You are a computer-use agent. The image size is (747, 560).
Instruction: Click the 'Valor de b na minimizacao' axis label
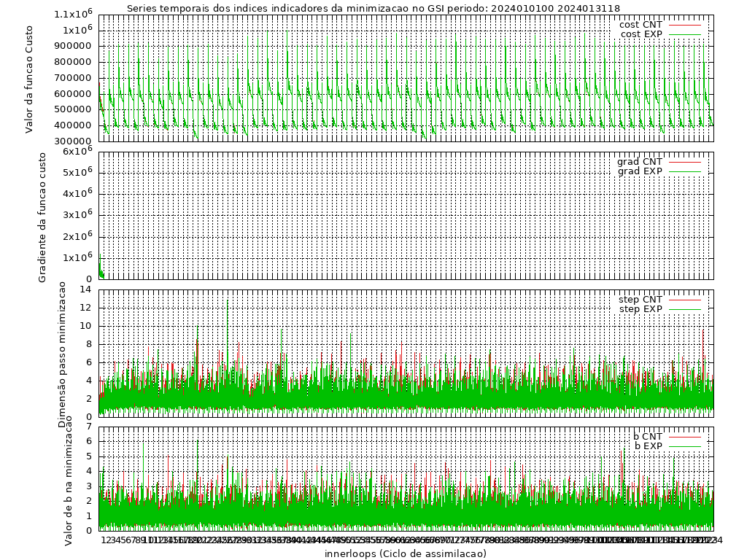(x=69, y=480)
